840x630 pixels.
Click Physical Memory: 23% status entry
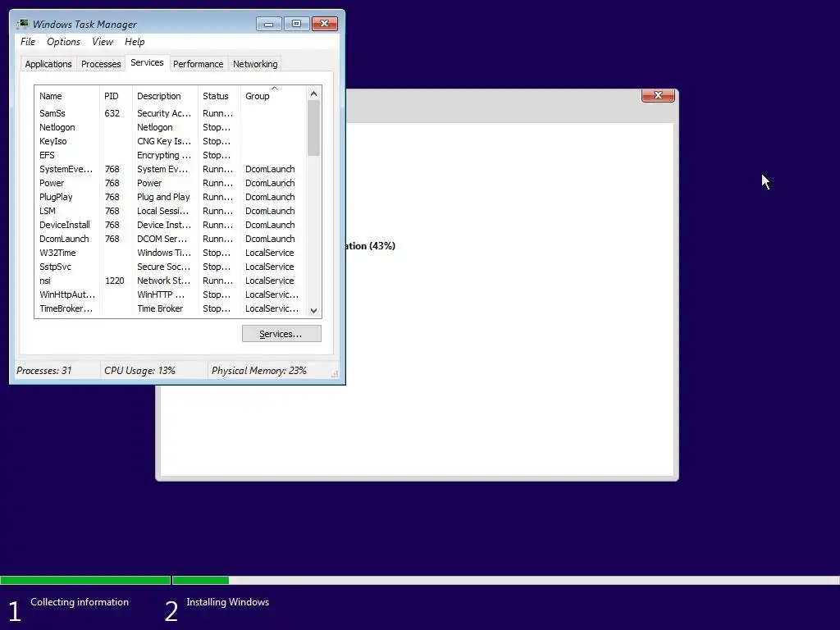pos(258,370)
